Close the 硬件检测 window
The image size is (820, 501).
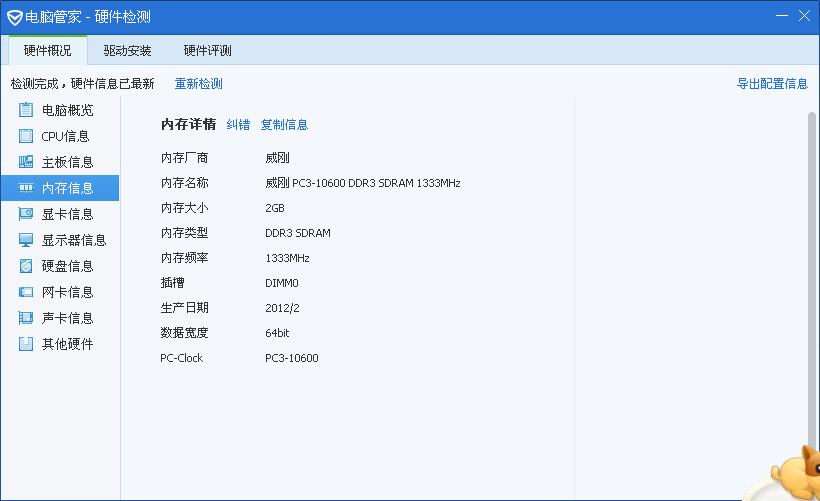pos(804,16)
